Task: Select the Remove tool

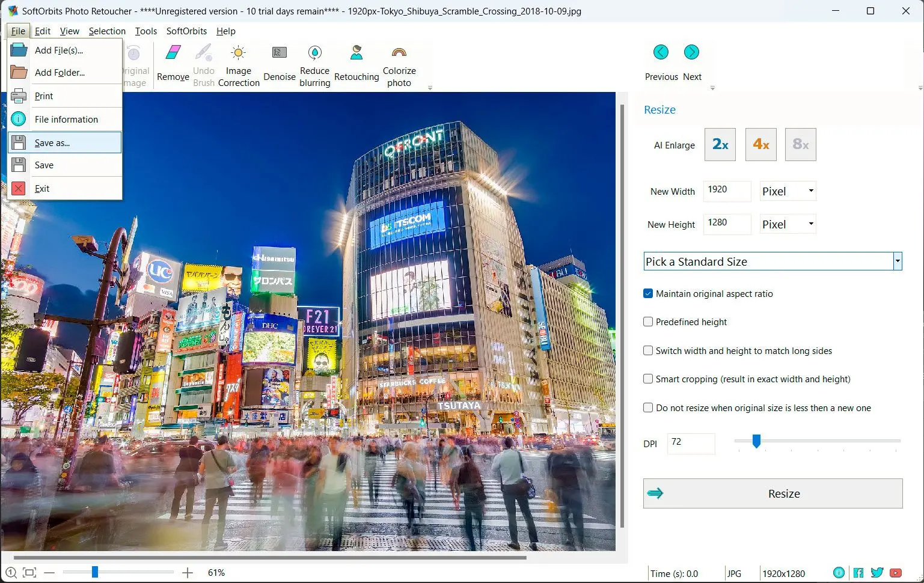Action: point(173,64)
